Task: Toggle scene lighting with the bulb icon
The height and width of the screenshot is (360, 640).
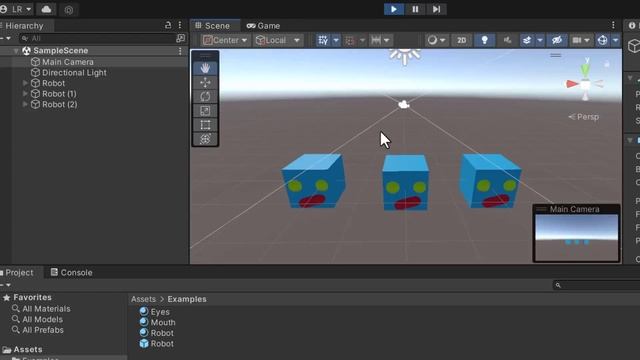Action: coord(484,40)
